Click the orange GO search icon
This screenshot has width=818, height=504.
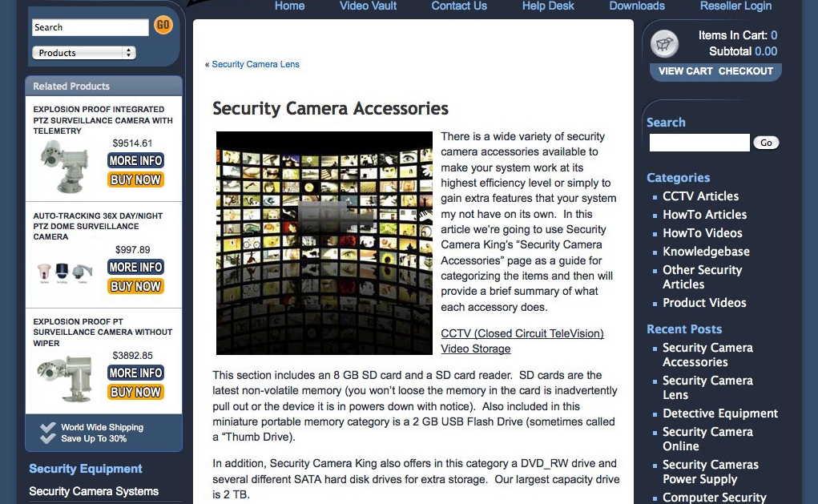coord(163,25)
